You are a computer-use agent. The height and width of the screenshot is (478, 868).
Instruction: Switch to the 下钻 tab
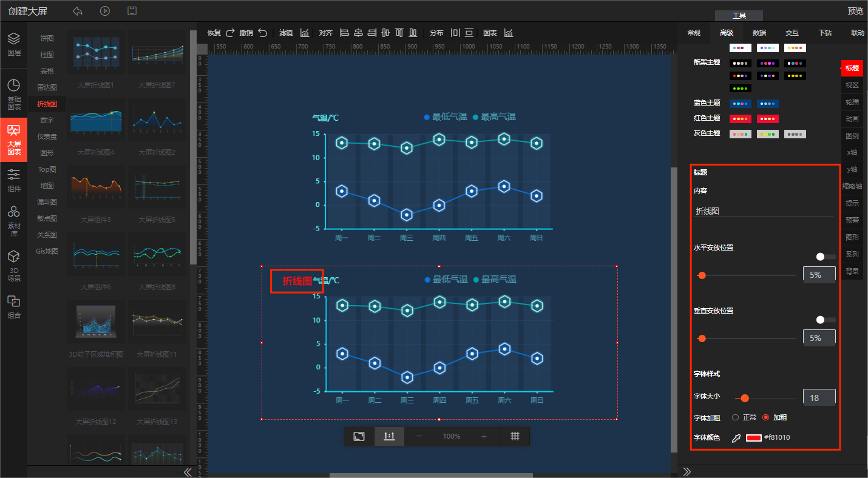point(825,33)
